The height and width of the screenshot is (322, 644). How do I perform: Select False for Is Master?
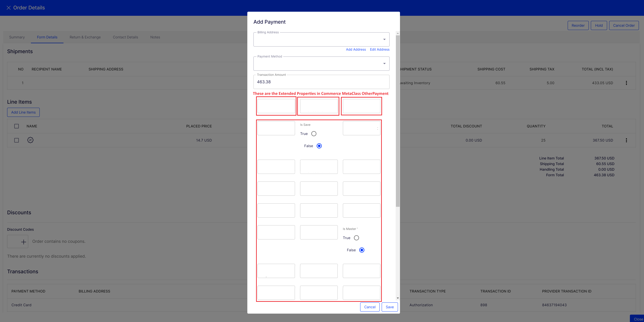362,250
